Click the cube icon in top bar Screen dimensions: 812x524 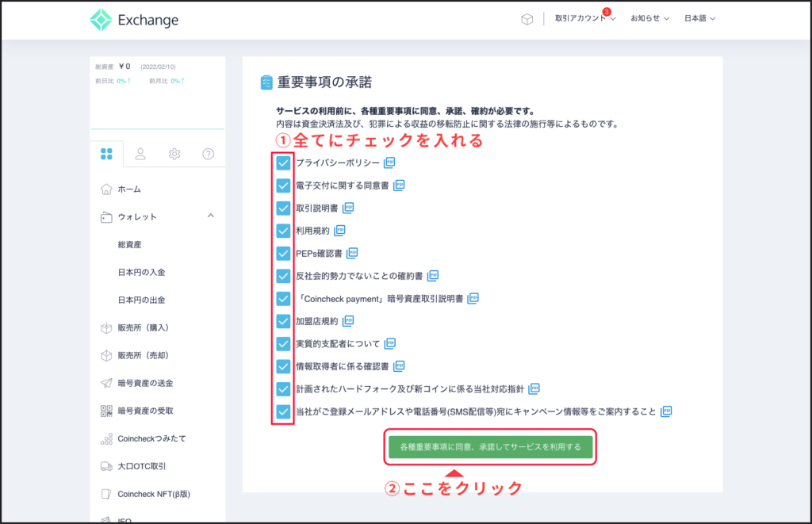[527, 19]
